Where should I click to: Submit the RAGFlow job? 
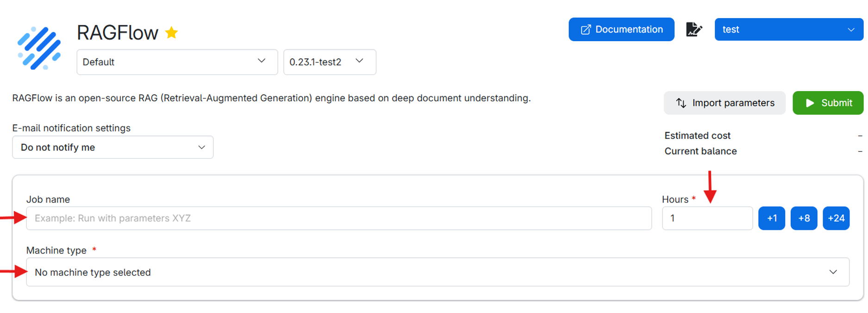(x=828, y=103)
